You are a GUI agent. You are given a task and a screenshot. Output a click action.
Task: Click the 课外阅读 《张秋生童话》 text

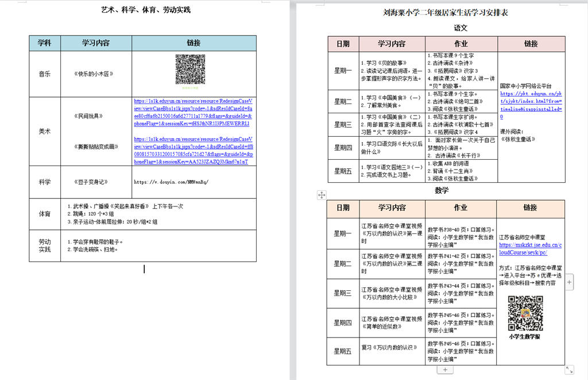click(x=517, y=136)
